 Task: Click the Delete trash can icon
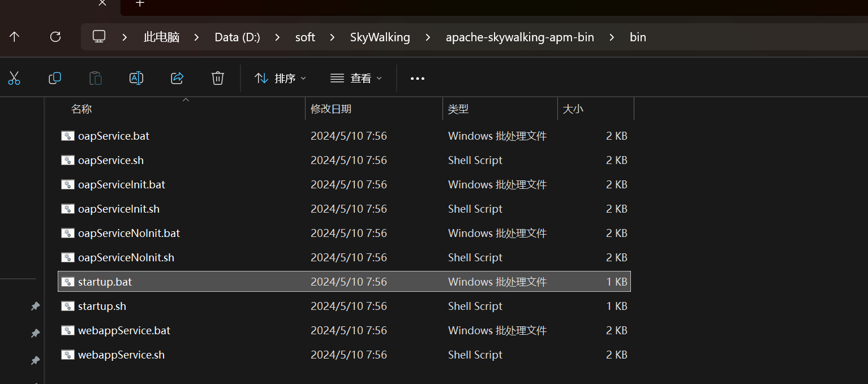click(218, 78)
